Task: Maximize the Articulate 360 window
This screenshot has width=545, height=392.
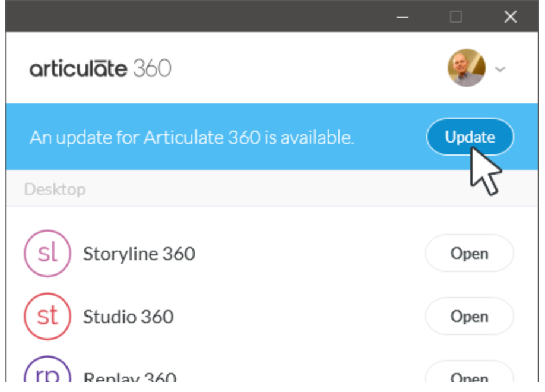Action: 456,17
